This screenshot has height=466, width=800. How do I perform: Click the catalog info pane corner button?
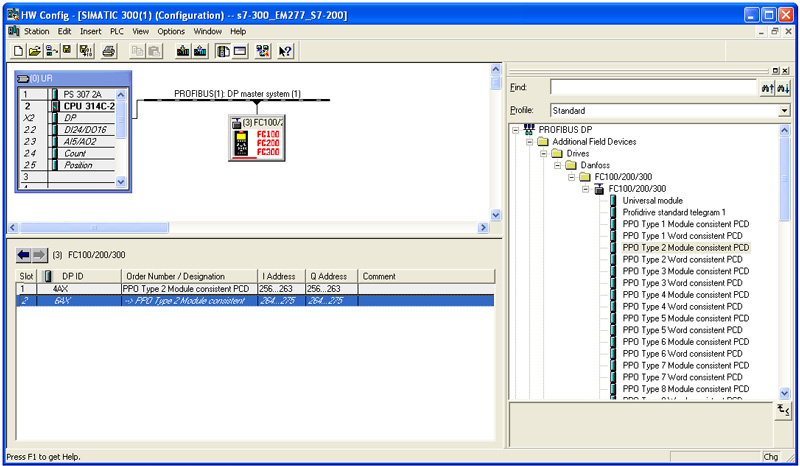[783, 410]
